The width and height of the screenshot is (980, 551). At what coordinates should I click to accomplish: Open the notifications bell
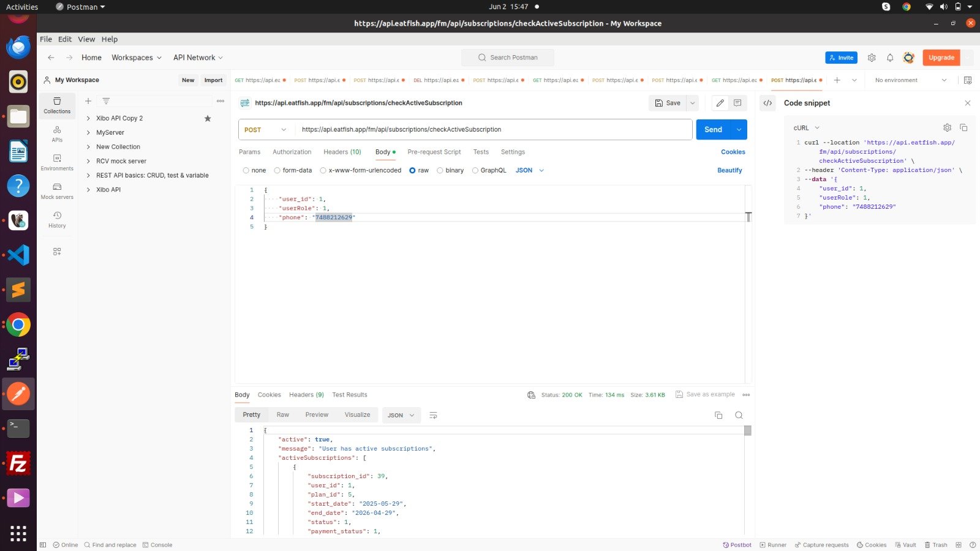coord(890,58)
